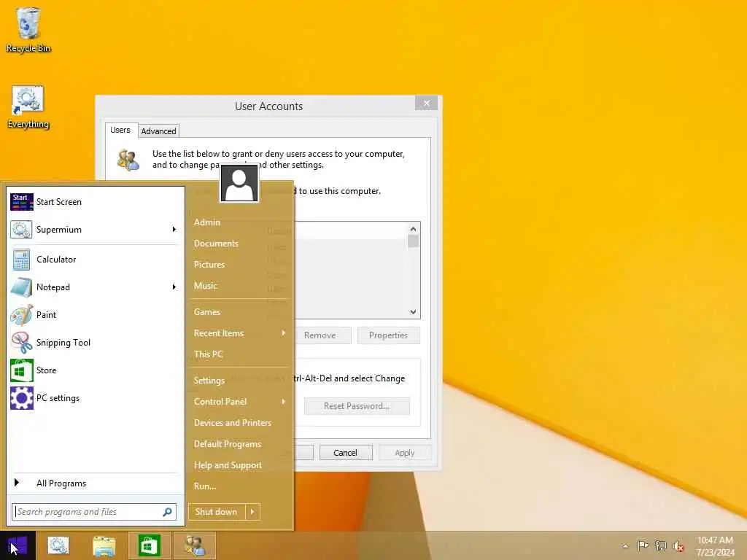The image size is (747, 560).
Task: Click Cancel in User Accounts dialog
Action: 345,453
